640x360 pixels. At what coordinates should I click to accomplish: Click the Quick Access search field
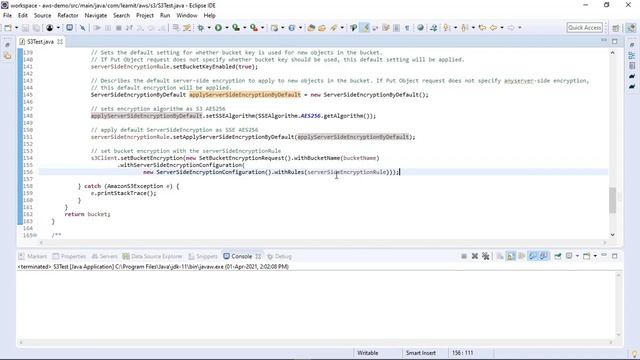point(585,28)
